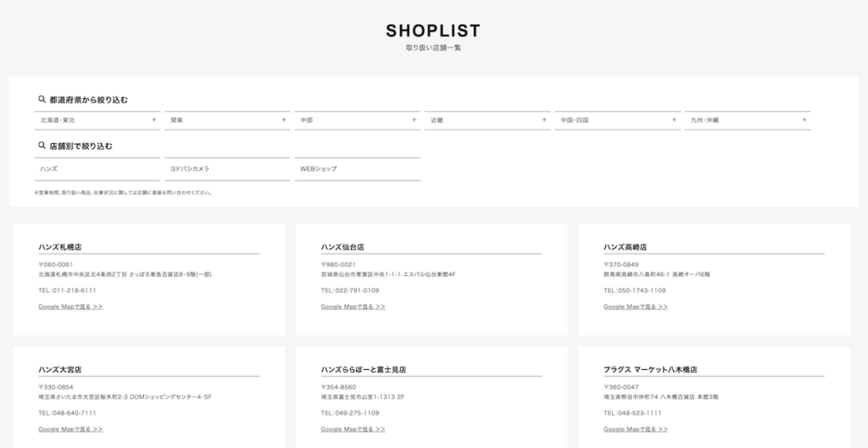The height and width of the screenshot is (448, 868).
Task: Filter shops by ヨドバシカメラ
Action: (x=227, y=169)
